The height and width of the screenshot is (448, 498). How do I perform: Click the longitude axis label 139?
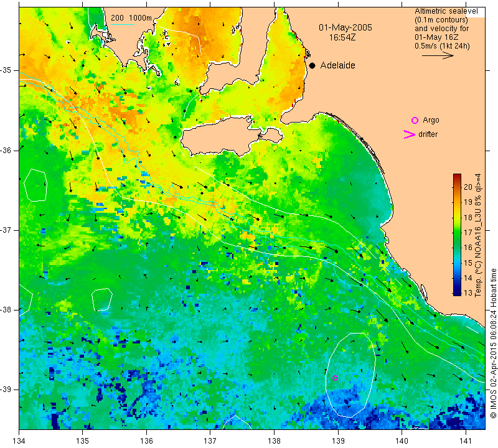point(338,441)
